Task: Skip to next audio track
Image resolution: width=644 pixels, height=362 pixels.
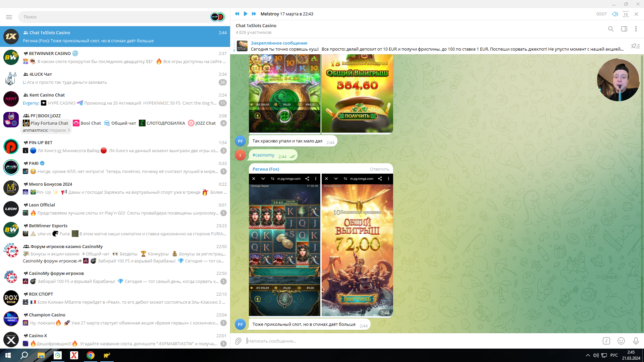Action: (x=254, y=14)
